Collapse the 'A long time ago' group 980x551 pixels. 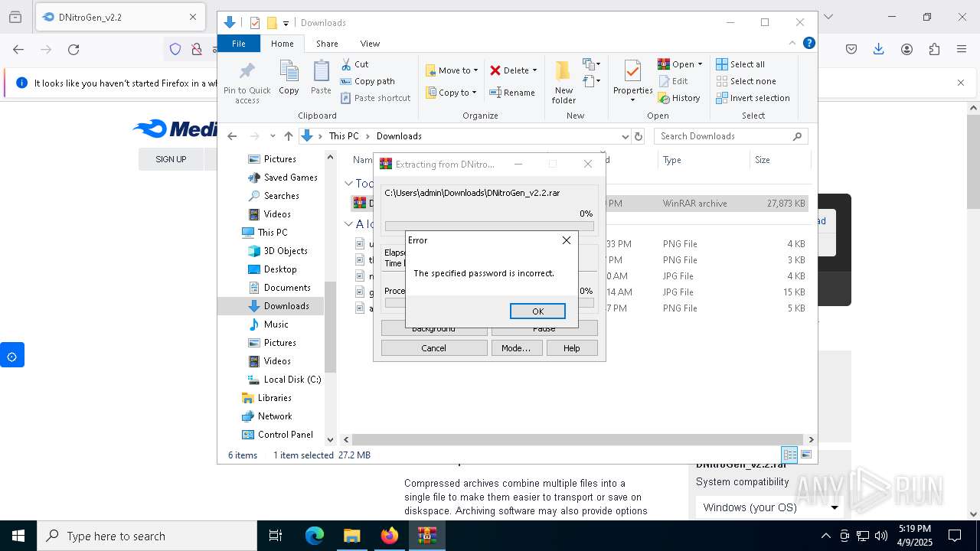click(x=348, y=224)
